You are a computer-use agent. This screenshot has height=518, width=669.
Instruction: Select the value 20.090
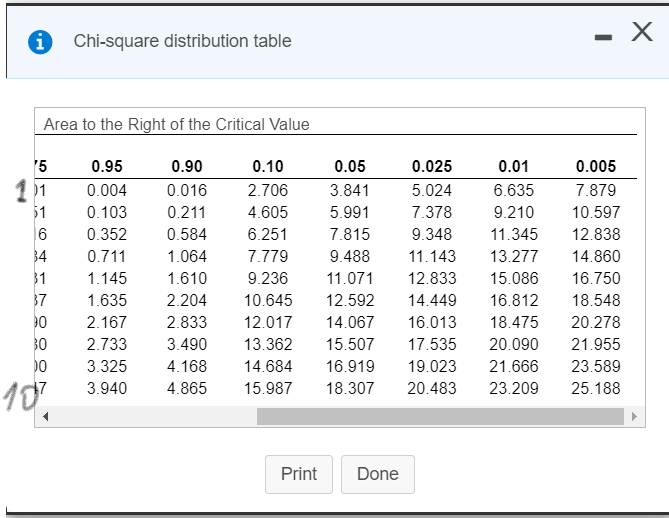pyautogui.click(x=514, y=344)
